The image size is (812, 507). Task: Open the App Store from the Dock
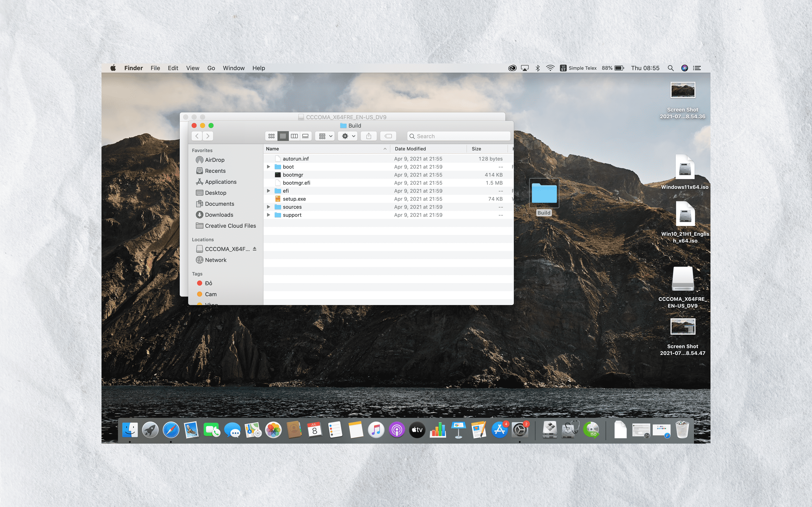click(500, 430)
